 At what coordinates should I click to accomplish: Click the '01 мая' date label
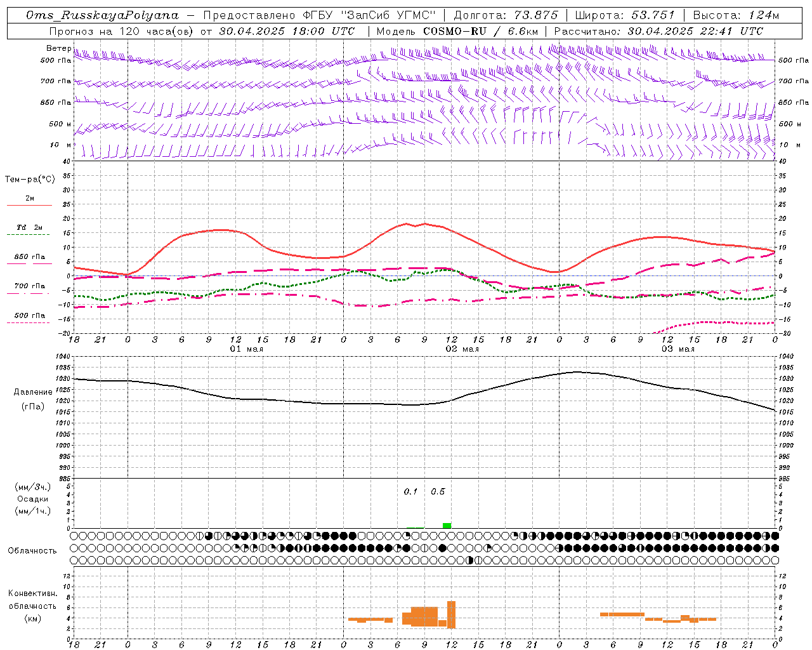(x=246, y=348)
